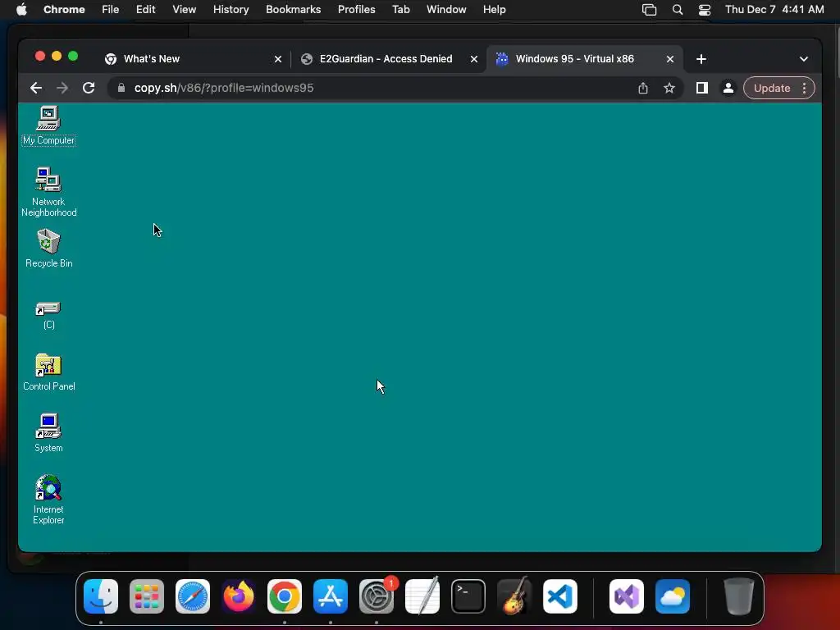Screen dimensions: 840x630
Task: Open the Trash in the Dock
Action: pyautogui.click(x=739, y=596)
